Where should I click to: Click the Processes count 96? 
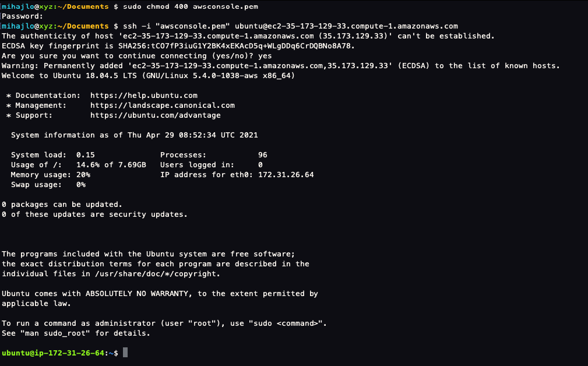tap(262, 155)
